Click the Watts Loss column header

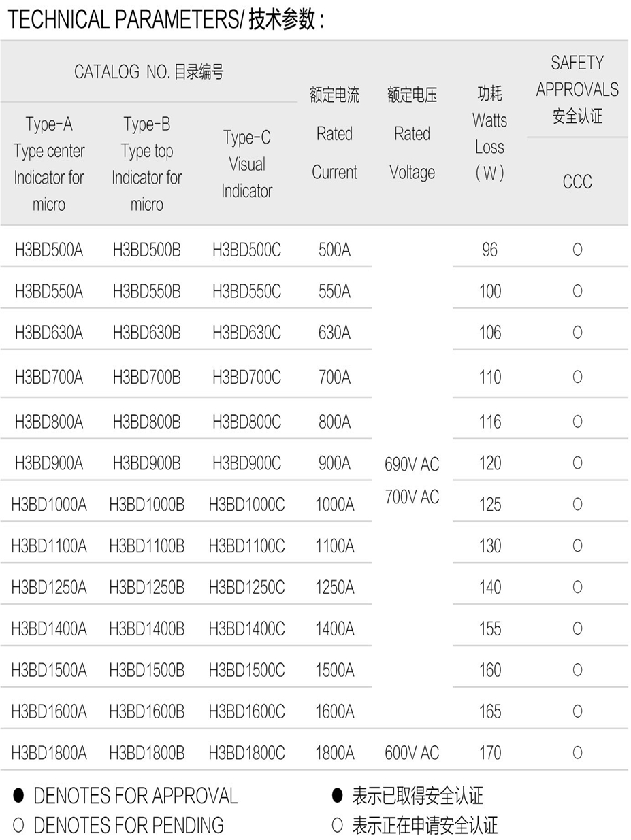[489, 133]
